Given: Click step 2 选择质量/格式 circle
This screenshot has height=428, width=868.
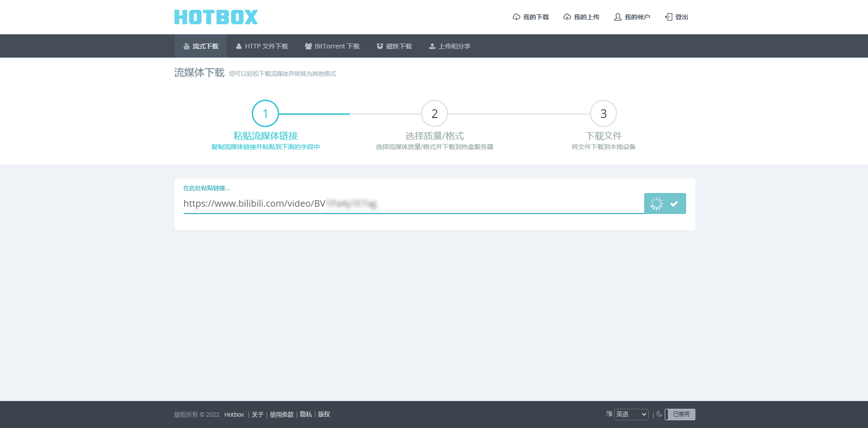Looking at the screenshot, I should [434, 113].
